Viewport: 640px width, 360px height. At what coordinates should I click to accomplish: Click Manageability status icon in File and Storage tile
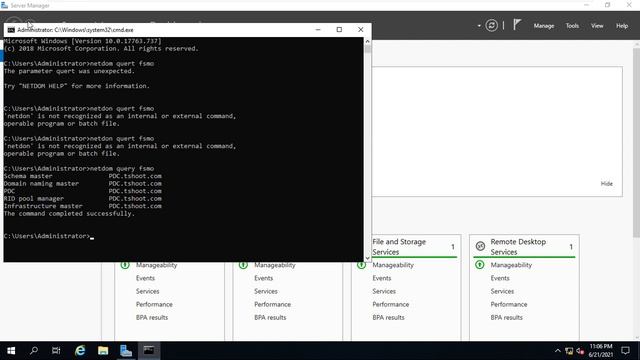[x=361, y=264]
